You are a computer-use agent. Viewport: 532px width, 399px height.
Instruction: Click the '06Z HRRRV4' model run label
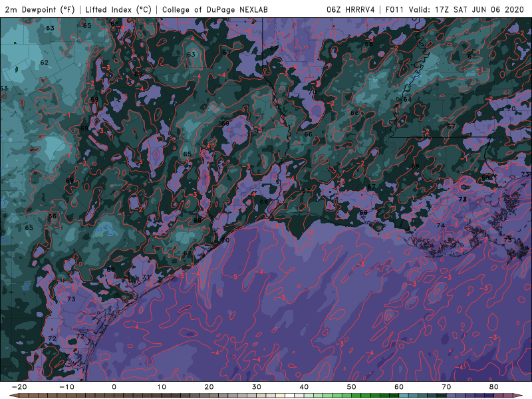click(350, 9)
